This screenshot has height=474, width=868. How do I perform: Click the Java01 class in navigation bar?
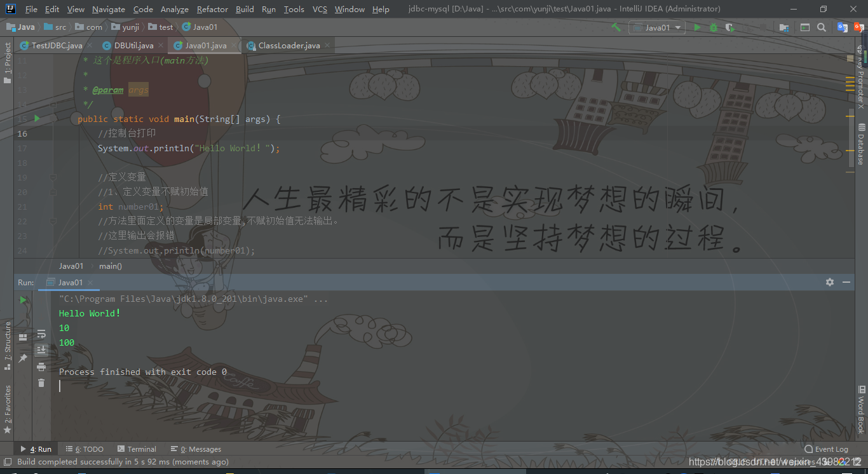click(200, 27)
